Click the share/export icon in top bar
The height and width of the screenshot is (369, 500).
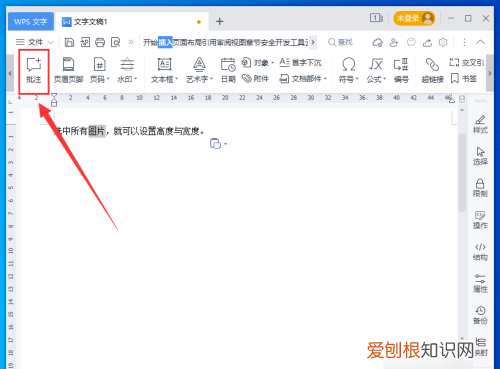[x=427, y=42]
